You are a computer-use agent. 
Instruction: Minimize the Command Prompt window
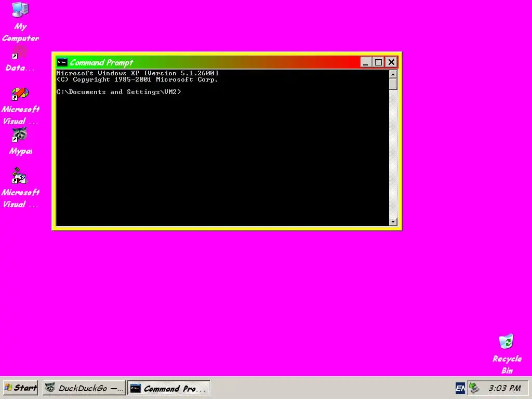(x=365, y=62)
